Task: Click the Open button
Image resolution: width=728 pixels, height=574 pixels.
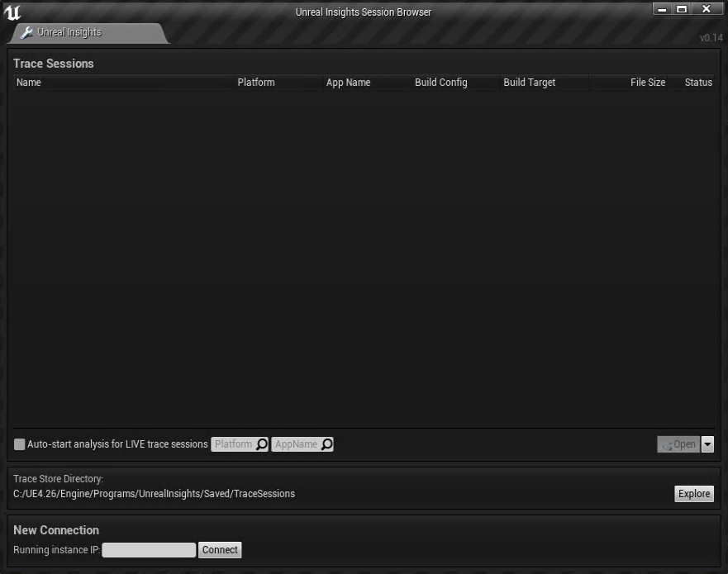Action: point(678,444)
